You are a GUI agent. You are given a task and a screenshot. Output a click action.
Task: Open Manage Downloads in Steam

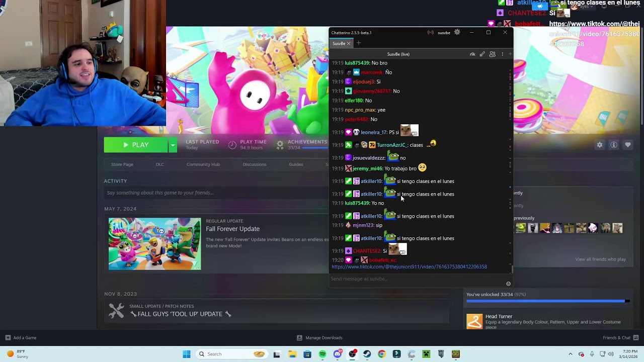pyautogui.click(x=319, y=338)
